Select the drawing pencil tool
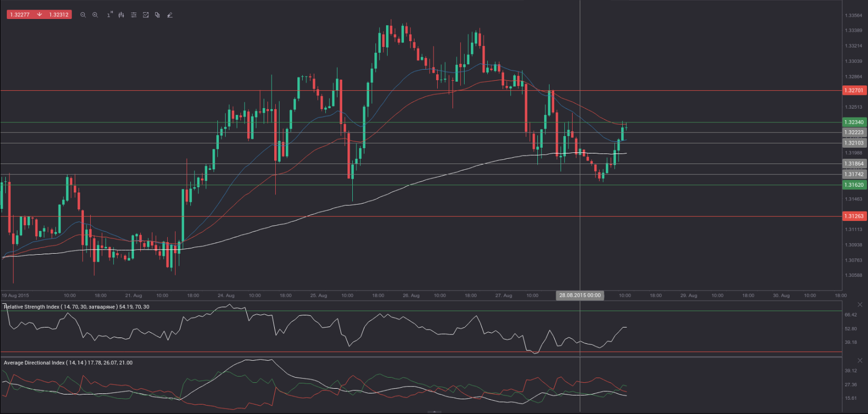Image resolution: width=868 pixels, height=414 pixels. click(170, 15)
